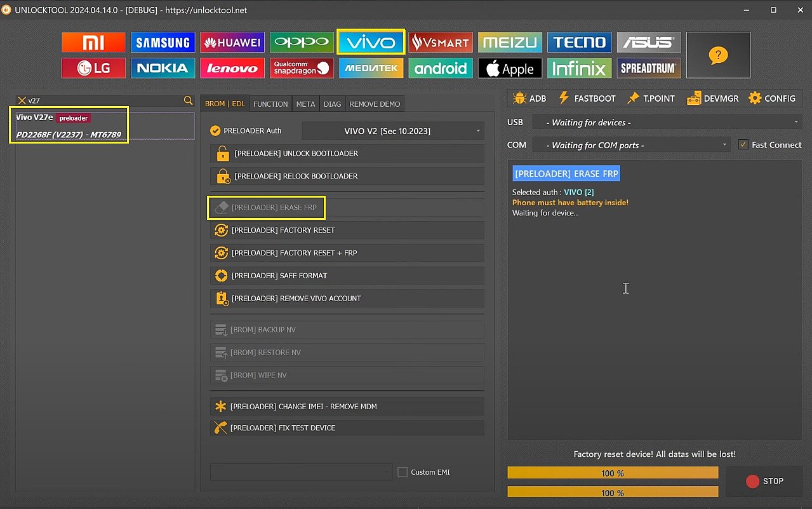Screen dimensions: 812x509
Task: Switch to the BROM | EDL tab
Action: coord(225,104)
